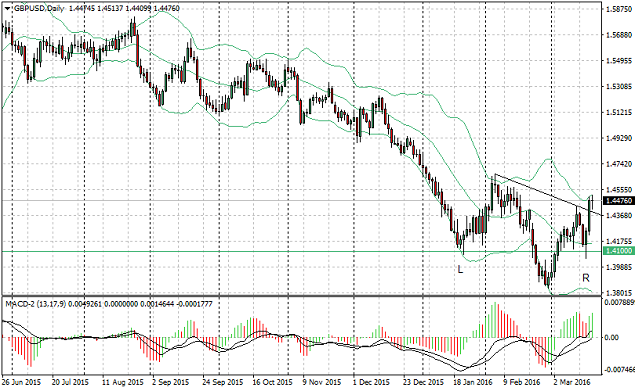Click the 9 Nov 2015 date label

[x=322, y=382]
